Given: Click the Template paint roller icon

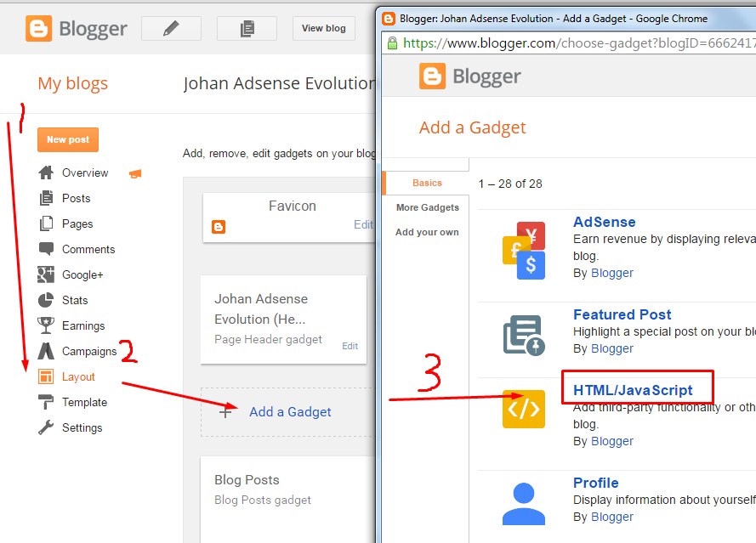Looking at the screenshot, I should click(x=46, y=402).
